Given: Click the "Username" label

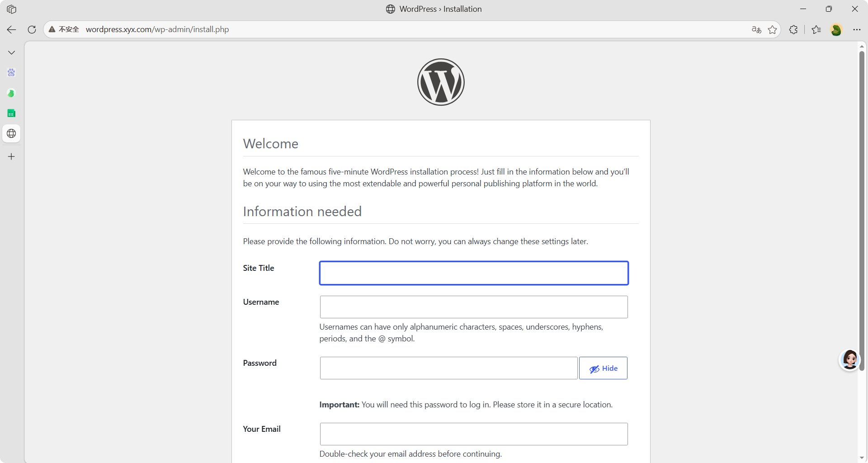Looking at the screenshot, I should click(261, 302).
